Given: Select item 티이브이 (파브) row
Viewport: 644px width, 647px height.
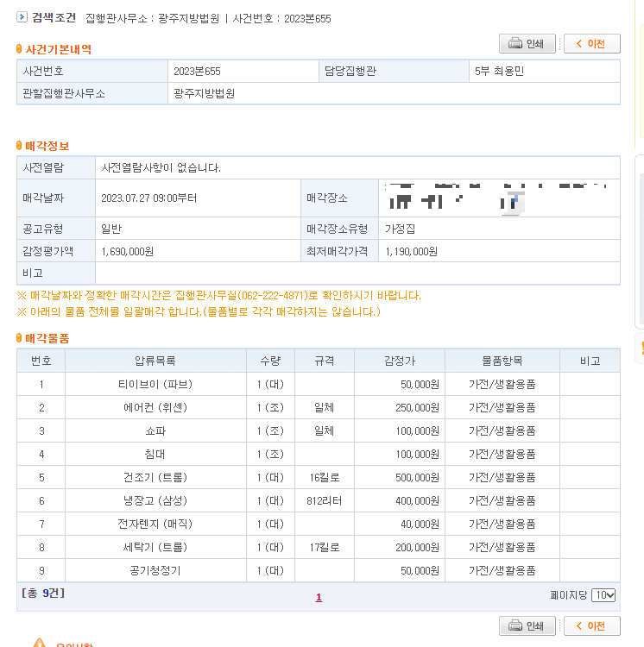Looking at the screenshot, I should pos(319,384).
